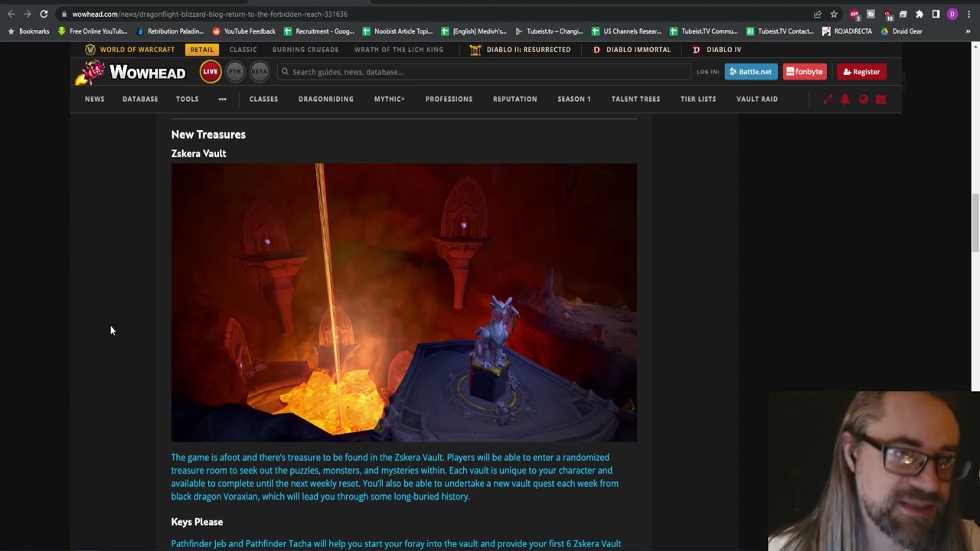The image size is (980, 551).
Task: Click the World of Warcraft game icon
Action: point(90,50)
